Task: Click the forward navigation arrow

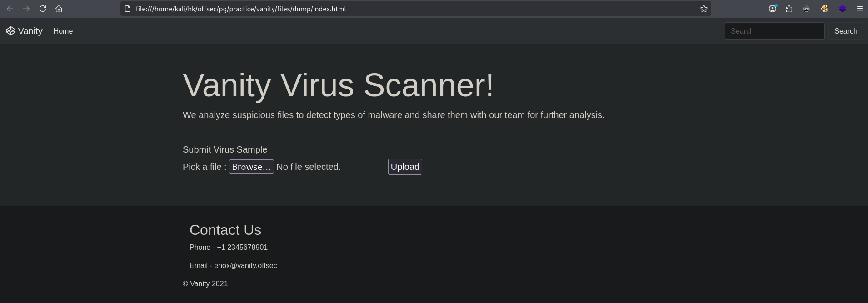Action: (x=26, y=9)
